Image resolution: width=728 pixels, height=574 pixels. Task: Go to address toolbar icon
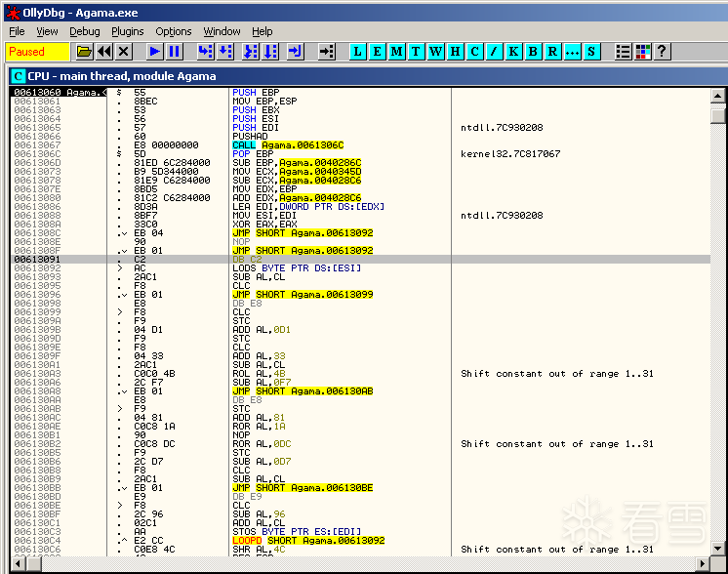point(326,51)
